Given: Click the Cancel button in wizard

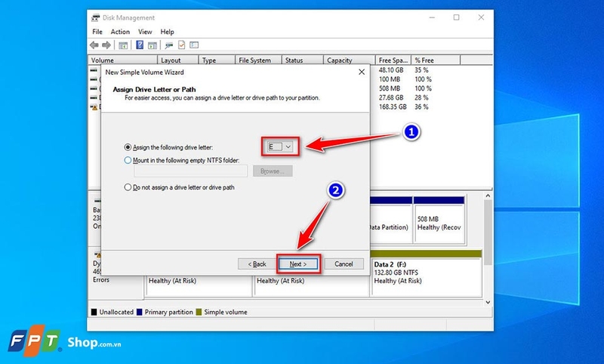Looking at the screenshot, I should coord(344,264).
